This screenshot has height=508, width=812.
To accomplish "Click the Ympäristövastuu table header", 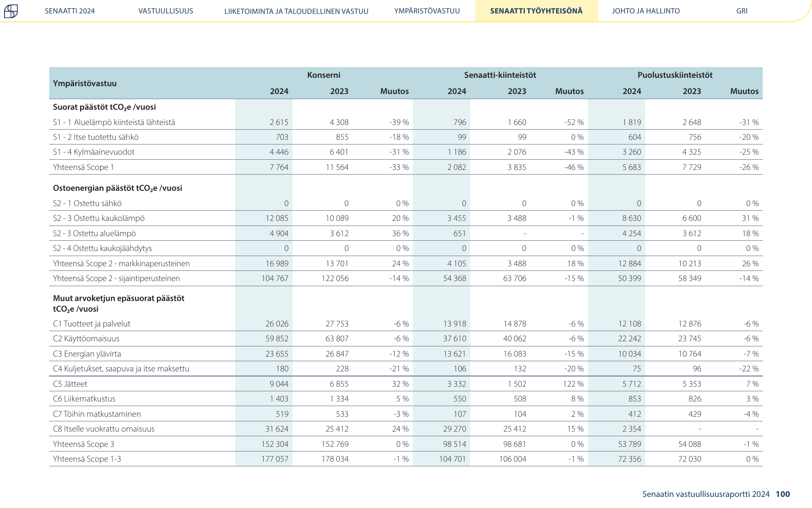I will click(85, 83).
